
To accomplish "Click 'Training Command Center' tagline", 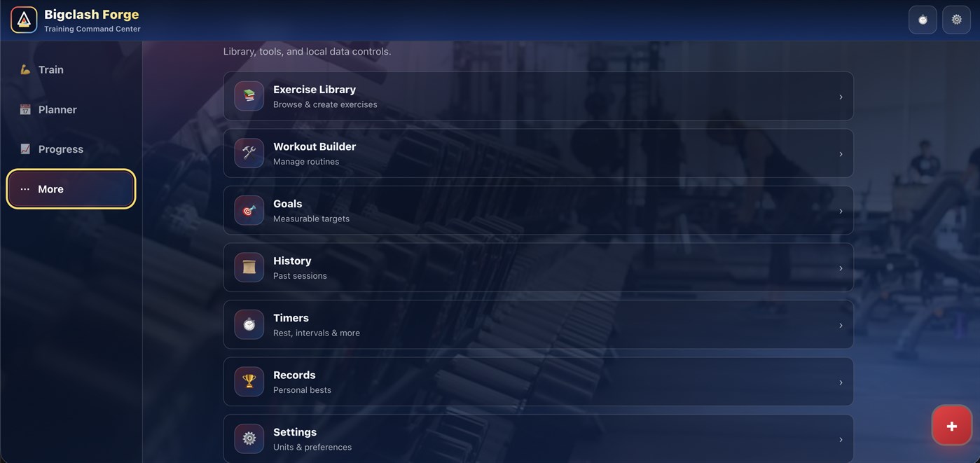I will pos(92,29).
